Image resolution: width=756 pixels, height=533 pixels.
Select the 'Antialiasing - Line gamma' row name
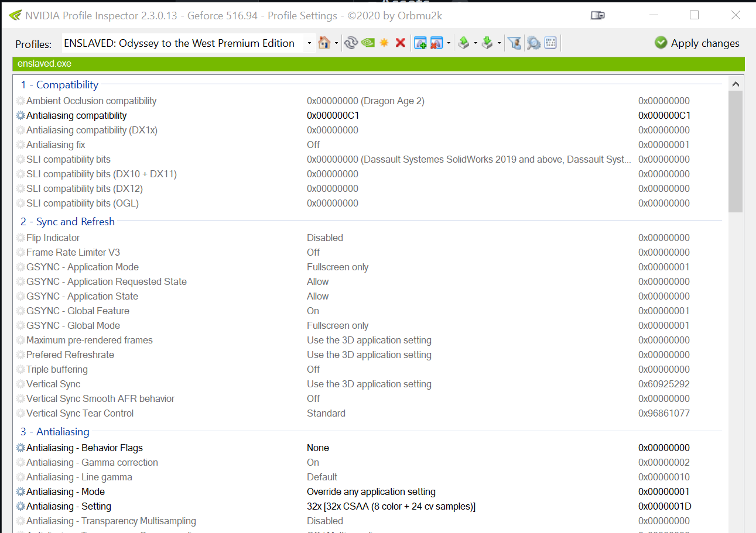pos(79,477)
